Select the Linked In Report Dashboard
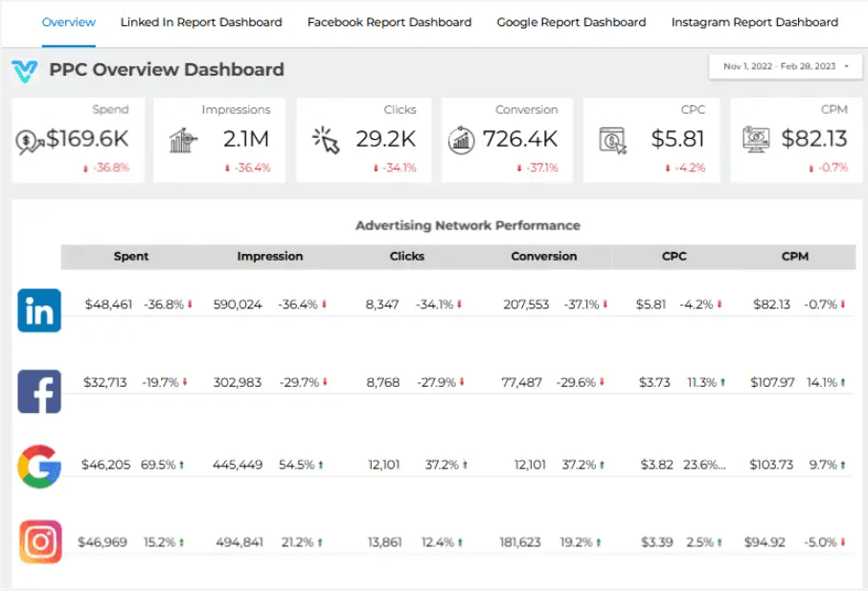The height and width of the screenshot is (591, 868). (199, 21)
